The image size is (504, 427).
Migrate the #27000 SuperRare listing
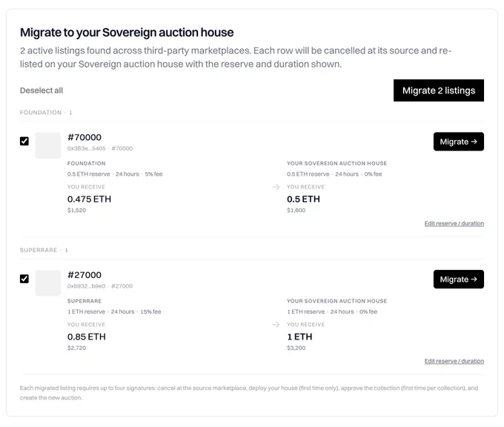point(458,279)
